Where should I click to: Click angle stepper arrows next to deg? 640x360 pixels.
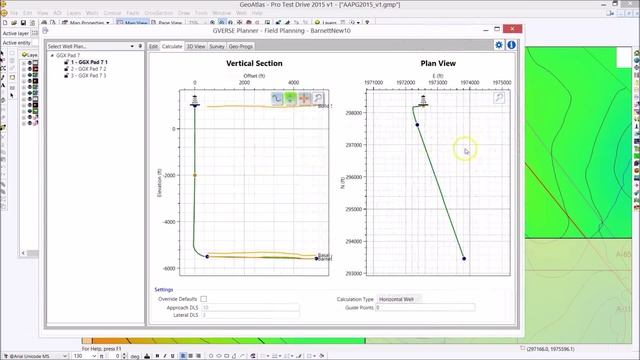coord(125,356)
